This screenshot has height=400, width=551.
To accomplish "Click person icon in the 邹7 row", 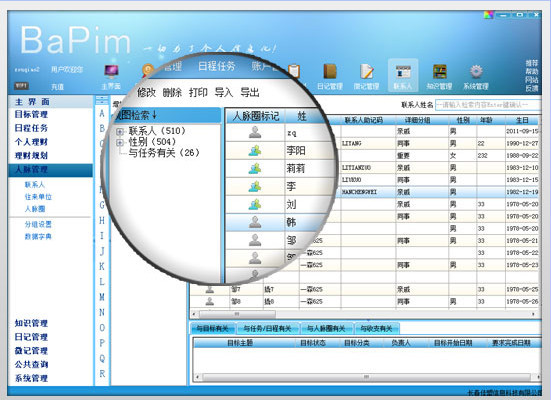I will [210, 289].
